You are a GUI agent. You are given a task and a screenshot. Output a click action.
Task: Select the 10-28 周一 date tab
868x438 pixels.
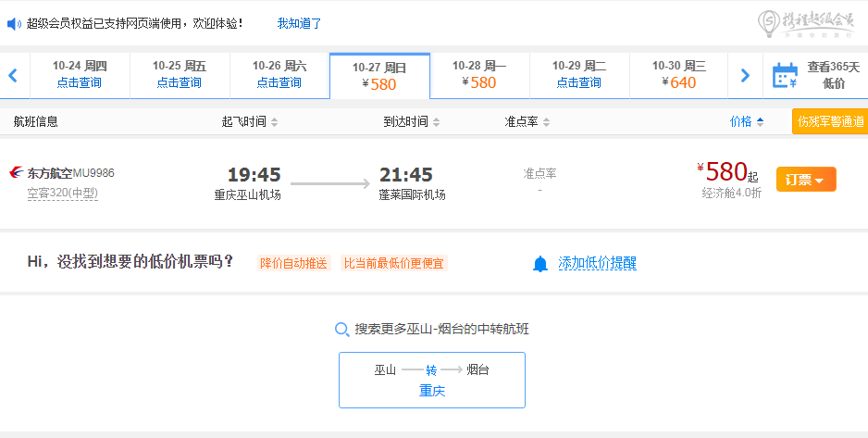click(479, 75)
